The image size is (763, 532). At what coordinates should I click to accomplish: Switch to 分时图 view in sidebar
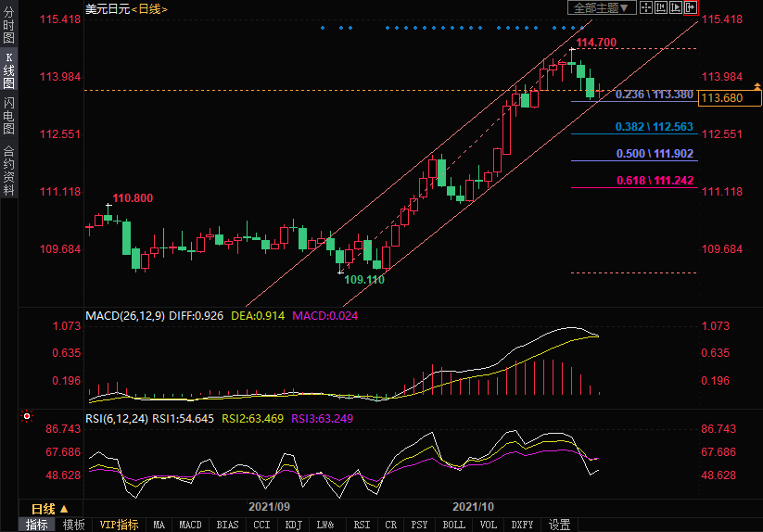(x=8, y=26)
